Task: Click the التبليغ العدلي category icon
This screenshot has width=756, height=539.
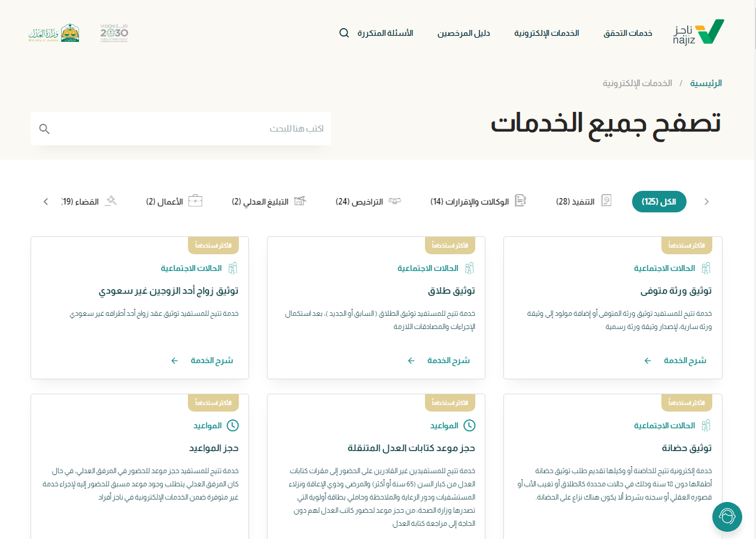Action: [300, 201]
